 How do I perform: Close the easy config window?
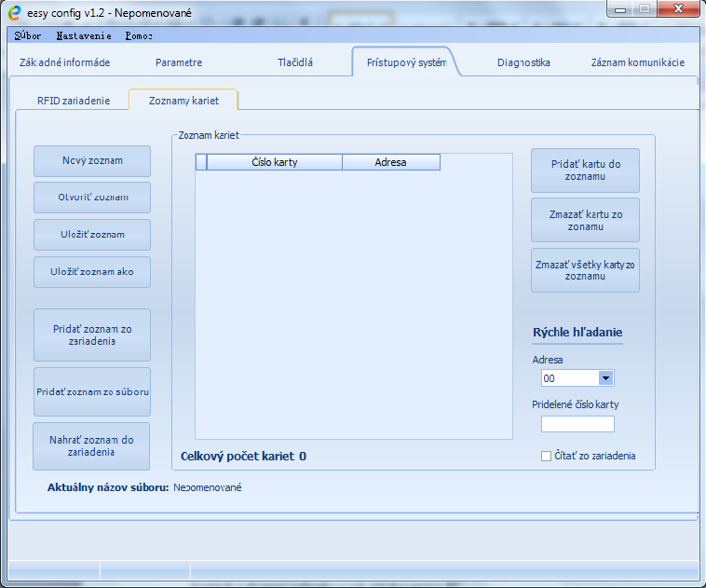point(679,8)
